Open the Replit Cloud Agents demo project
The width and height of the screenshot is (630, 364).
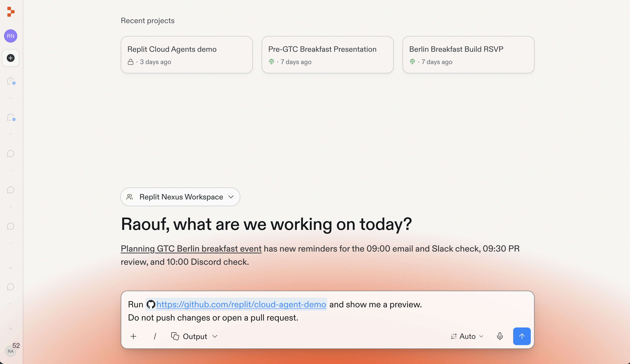[x=187, y=54]
